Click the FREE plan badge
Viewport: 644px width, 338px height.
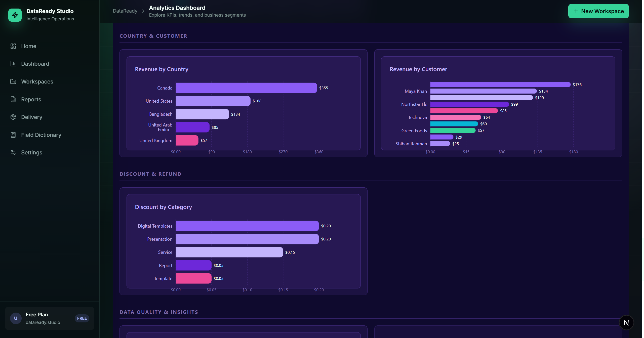pyautogui.click(x=82, y=318)
